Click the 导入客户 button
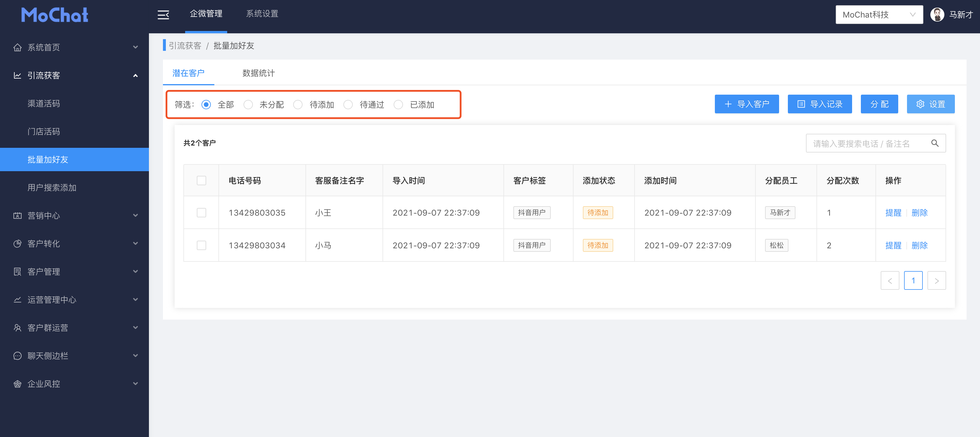980x437 pixels. [746, 104]
